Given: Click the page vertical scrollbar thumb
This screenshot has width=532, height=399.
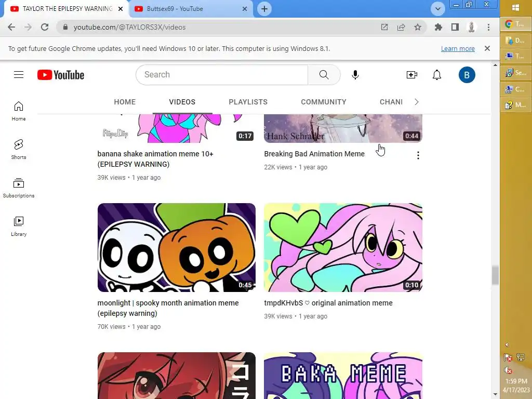Looking at the screenshot, I should (495, 275).
